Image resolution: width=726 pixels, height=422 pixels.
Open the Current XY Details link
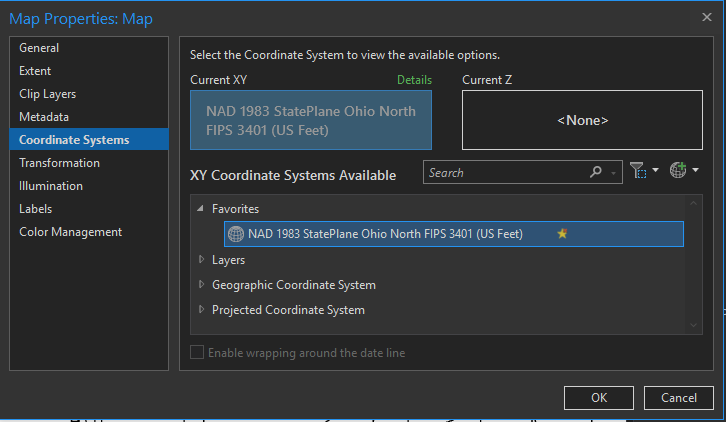tap(413, 80)
